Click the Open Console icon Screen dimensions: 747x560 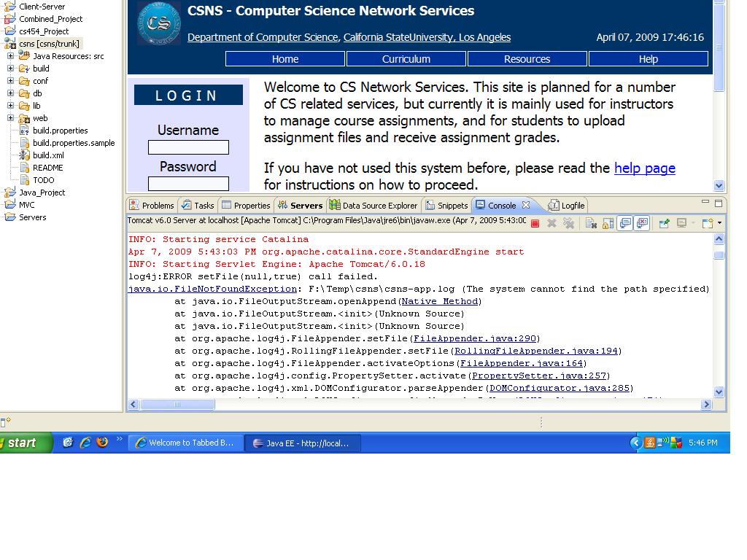click(x=706, y=223)
